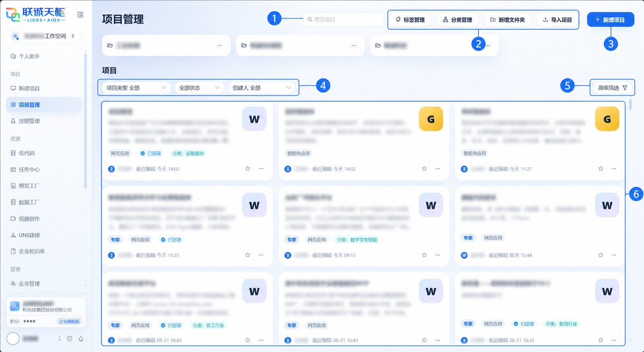Toggle the star on the 设备版块 project card
Image resolution: width=644 pixels, height=352 pixels.
click(248, 169)
